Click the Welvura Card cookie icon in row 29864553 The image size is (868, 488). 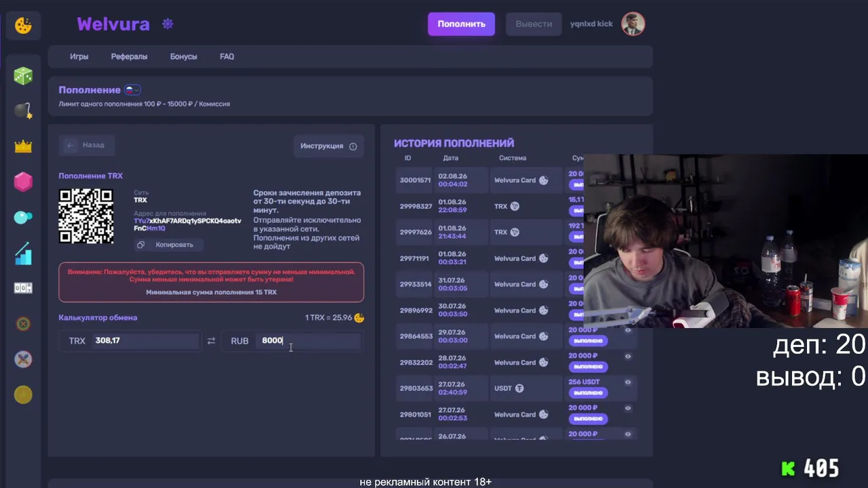point(543,336)
